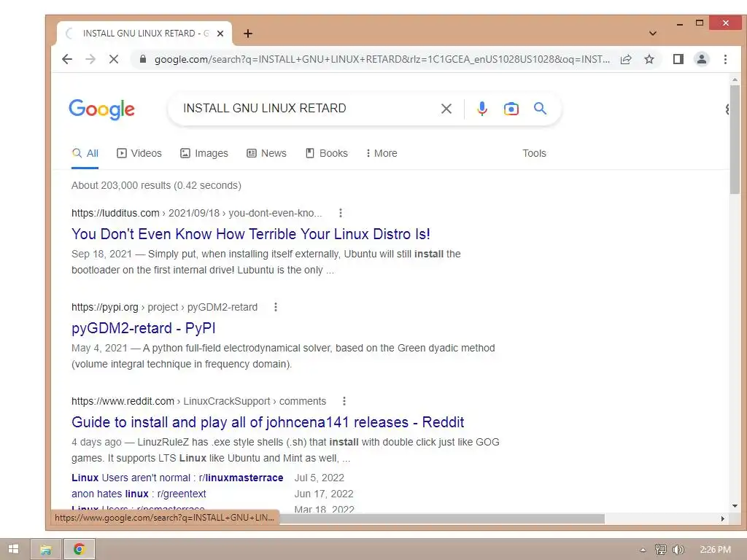The image size is (747, 560).
Task: Open options for the ludditus.com result
Action: [340, 213]
